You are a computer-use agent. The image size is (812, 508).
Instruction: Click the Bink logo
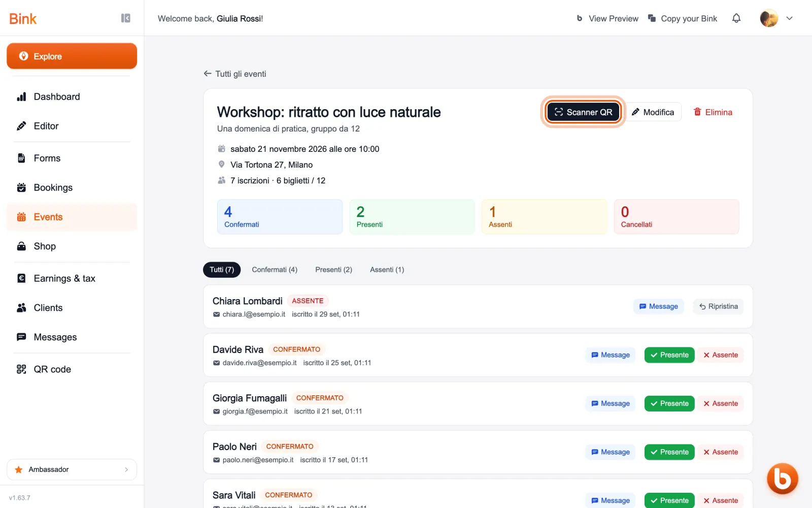[23, 19]
